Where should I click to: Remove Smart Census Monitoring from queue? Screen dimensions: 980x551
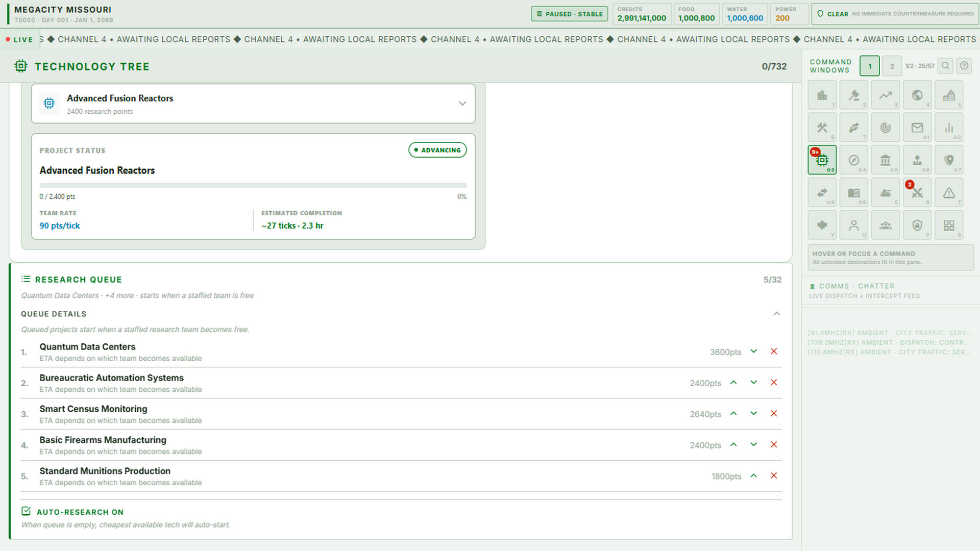pos(774,414)
